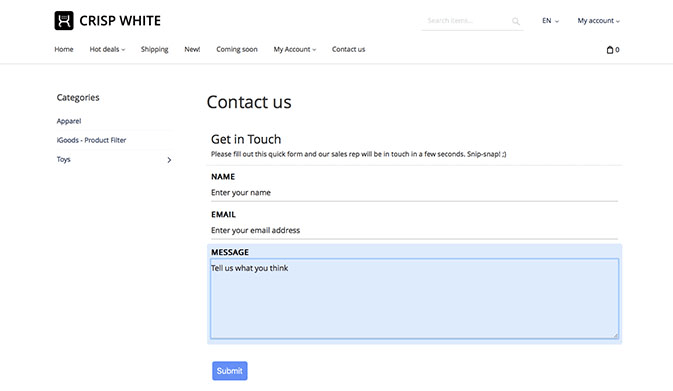Expand the My Account navigation menu

295,49
